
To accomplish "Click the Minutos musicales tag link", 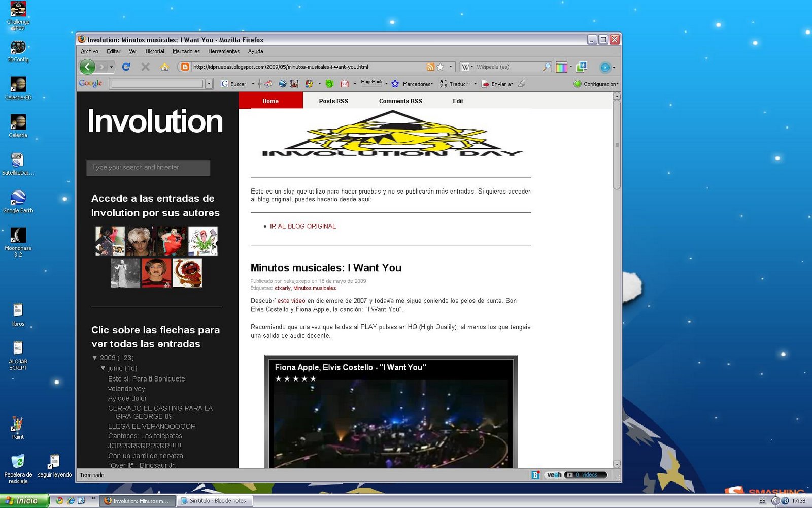I will (x=315, y=288).
